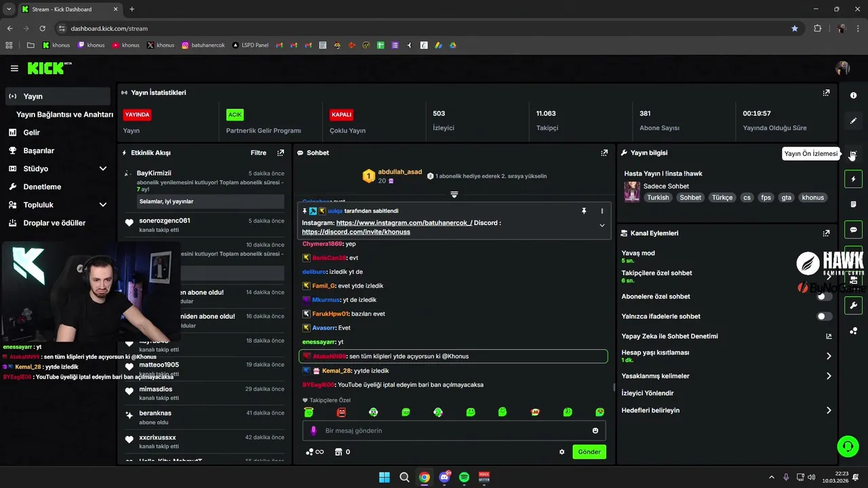Open the emoji picker smiley icon
This screenshot has width=868, height=488.
(595, 430)
